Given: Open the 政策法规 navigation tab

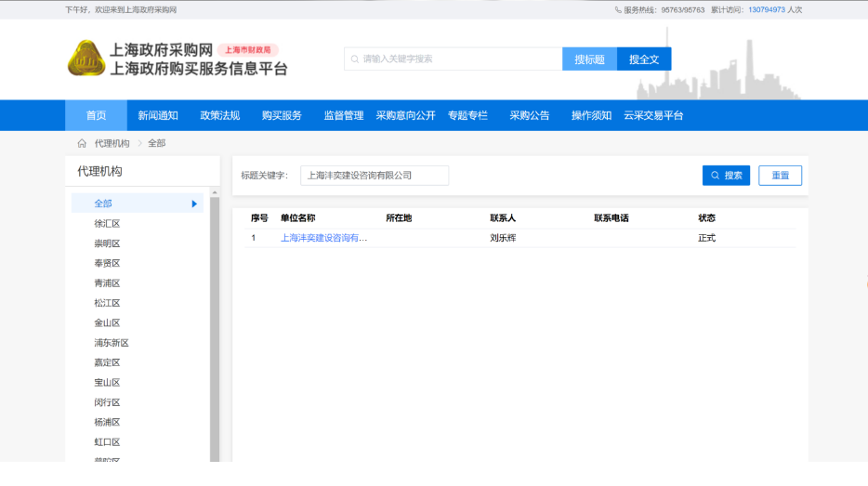Looking at the screenshot, I should point(219,115).
